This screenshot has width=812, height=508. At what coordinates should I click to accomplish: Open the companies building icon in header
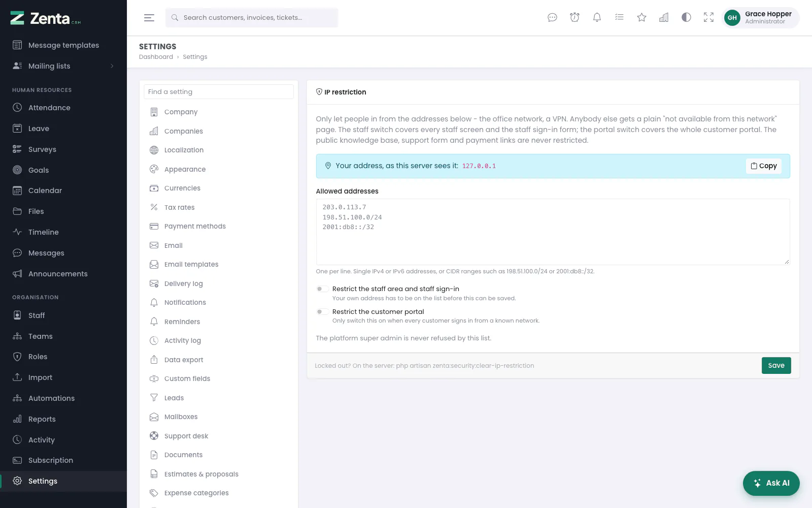(664, 17)
